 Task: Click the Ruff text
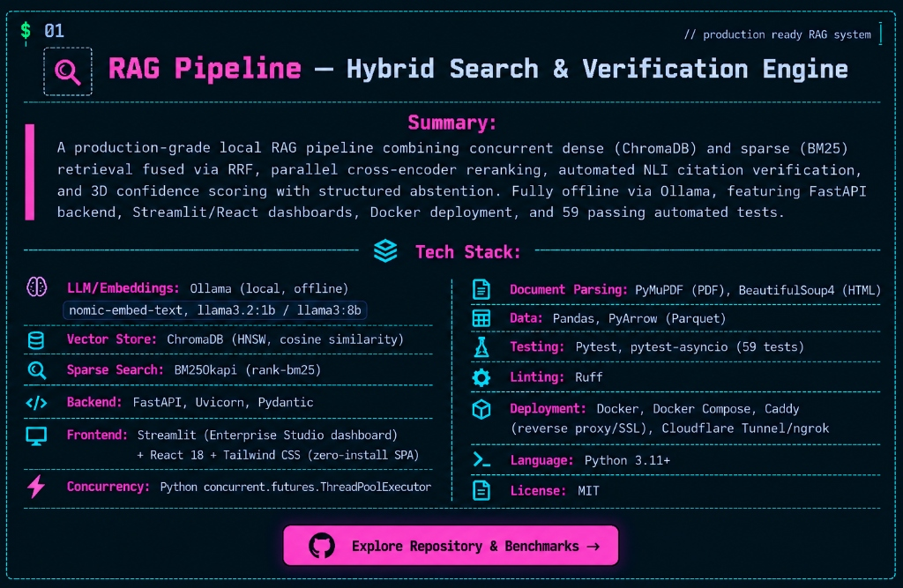tap(588, 377)
